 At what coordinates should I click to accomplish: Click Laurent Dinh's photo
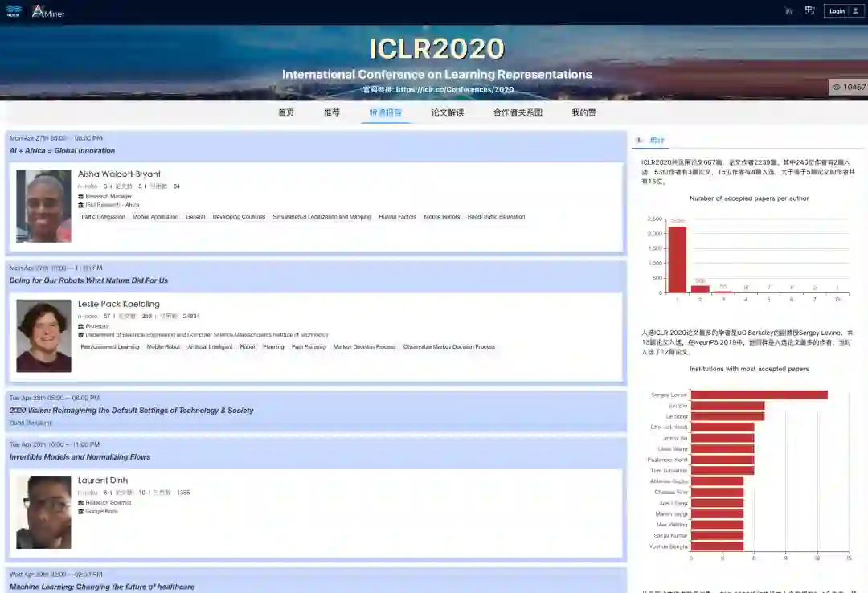click(43, 512)
